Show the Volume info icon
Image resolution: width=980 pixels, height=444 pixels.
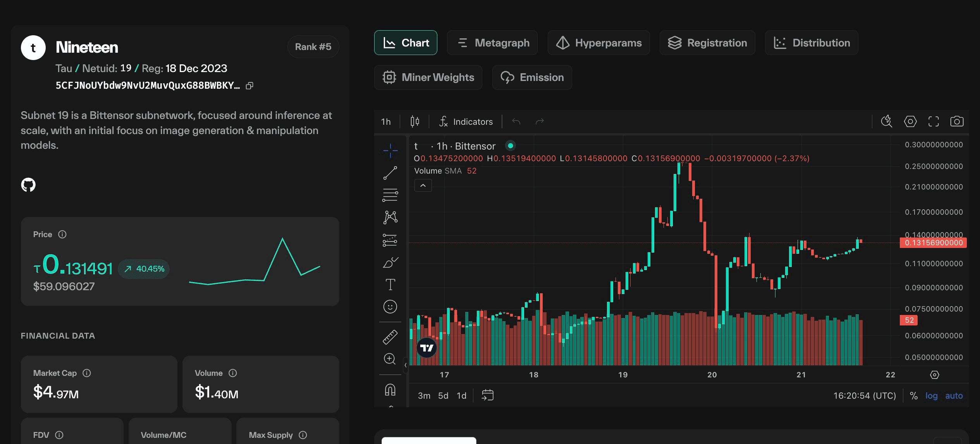(x=232, y=373)
